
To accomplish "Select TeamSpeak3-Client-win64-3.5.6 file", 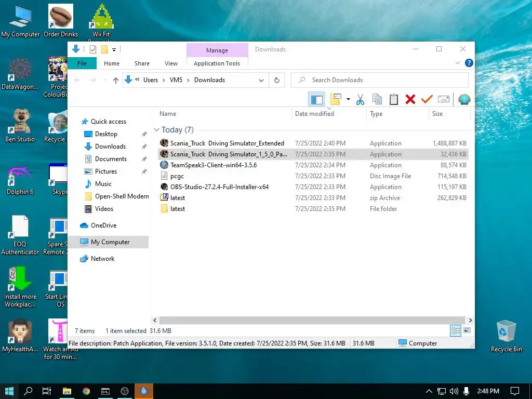I will pos(313,165).
